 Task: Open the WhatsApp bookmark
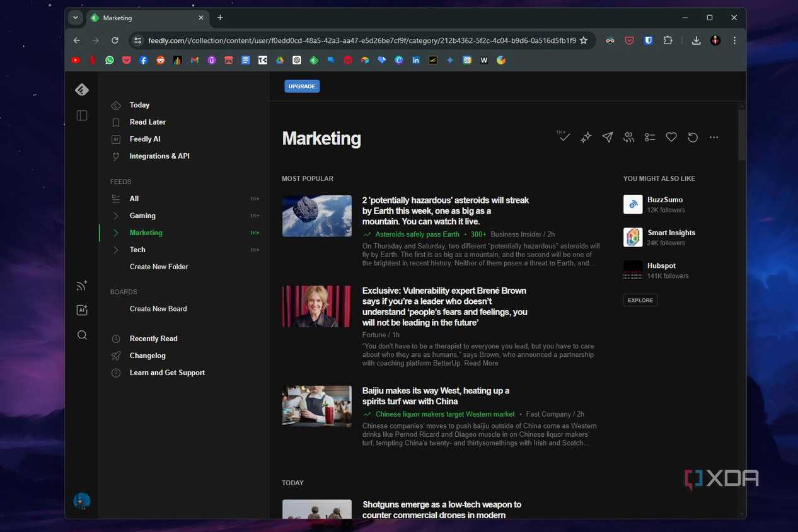(x=110, y=61)
